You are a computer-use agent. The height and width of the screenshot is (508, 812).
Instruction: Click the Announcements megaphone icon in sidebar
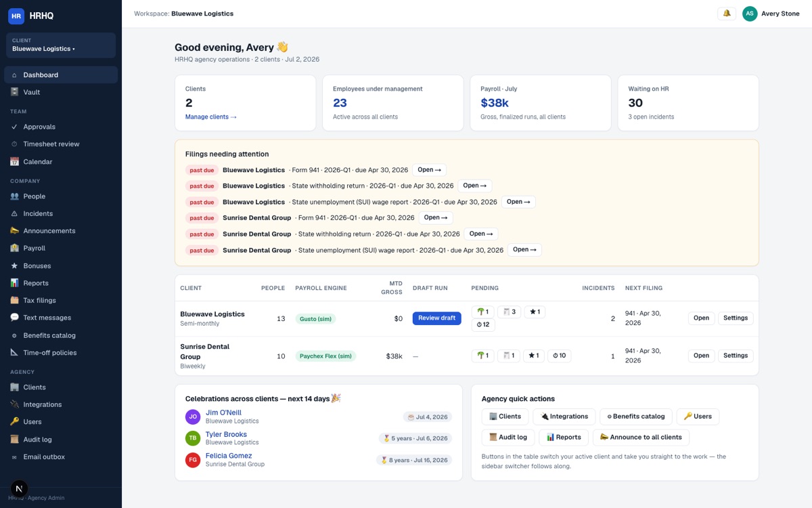coord(14,231)
